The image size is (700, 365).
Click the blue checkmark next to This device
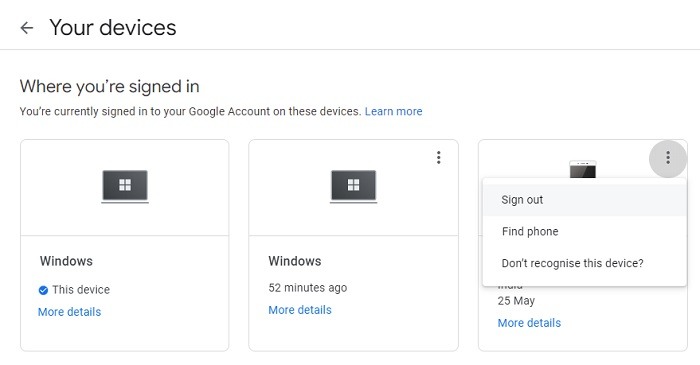(43, 290)
